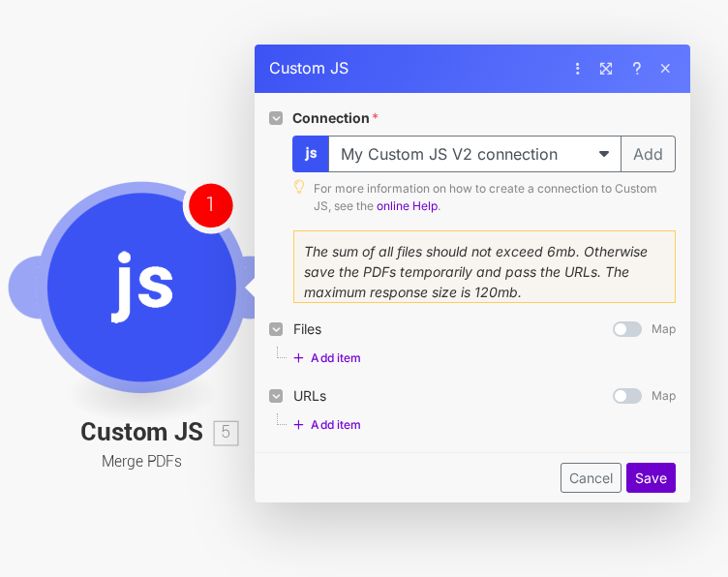728x577 pixels.
Task: Open the three-dot options menu in dialog header
Action: pos(577,69)
